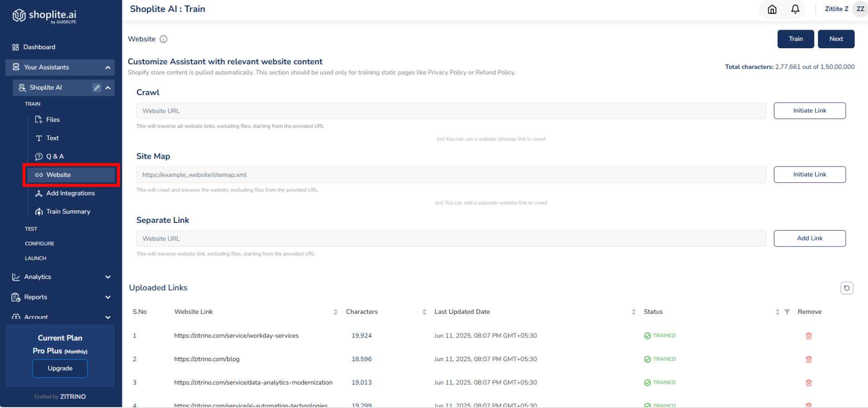Focus the Separate Link URL field

[451, 239]
